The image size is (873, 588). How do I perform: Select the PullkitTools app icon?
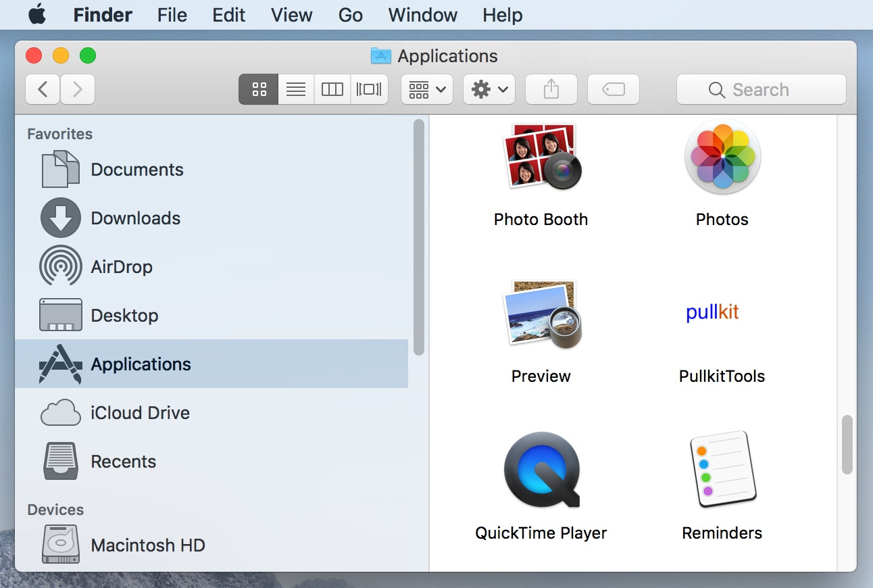coord(713,312)
